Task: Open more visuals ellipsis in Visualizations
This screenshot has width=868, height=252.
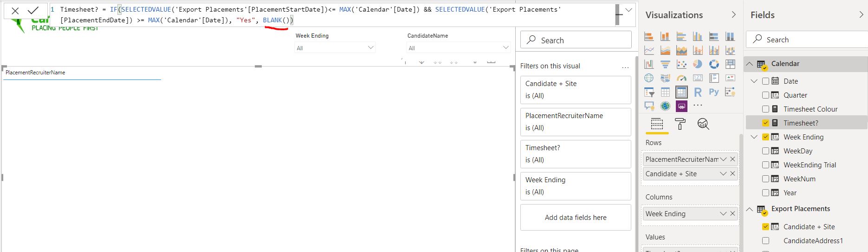Action: [698, 106]
